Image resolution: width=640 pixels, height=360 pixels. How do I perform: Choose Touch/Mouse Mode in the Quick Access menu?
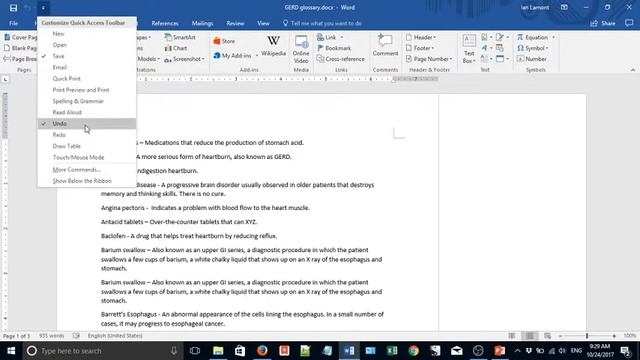87,157
